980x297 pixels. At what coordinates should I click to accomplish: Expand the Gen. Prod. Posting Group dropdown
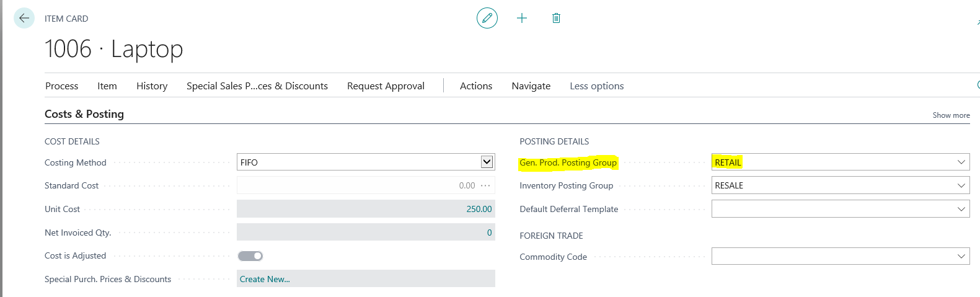click(961, 162)
